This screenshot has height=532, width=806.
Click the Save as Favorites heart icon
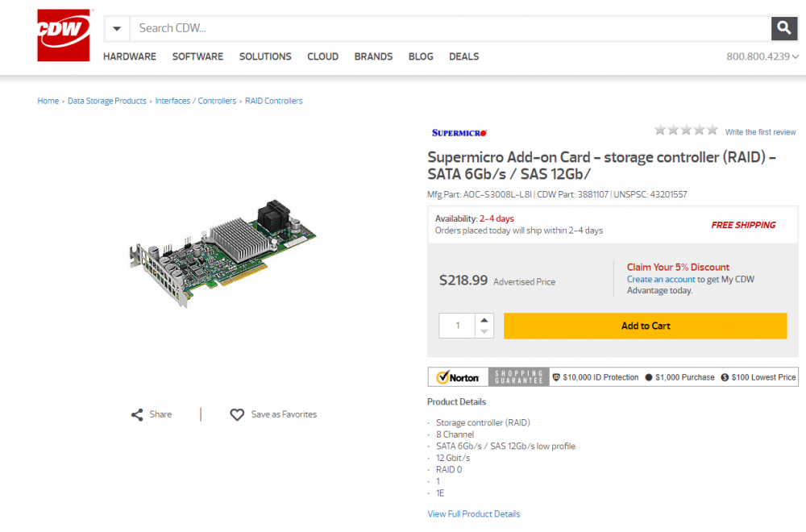click(x=237, y=414)
